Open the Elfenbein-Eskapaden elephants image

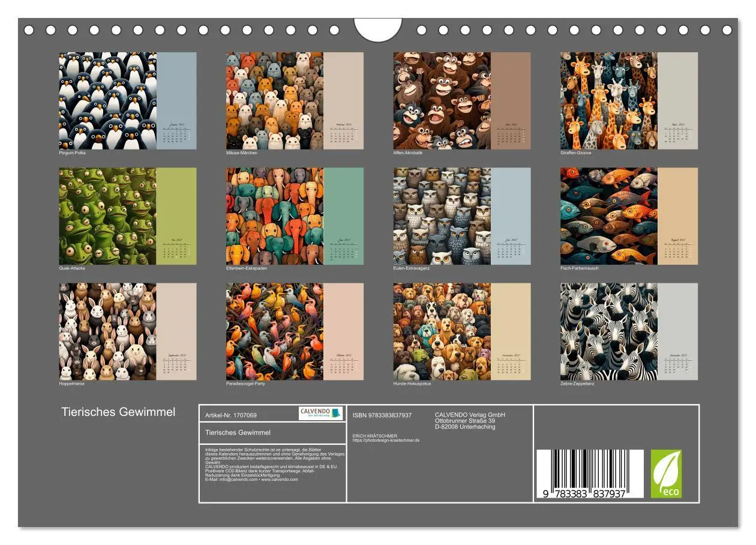tap(275, 216)
